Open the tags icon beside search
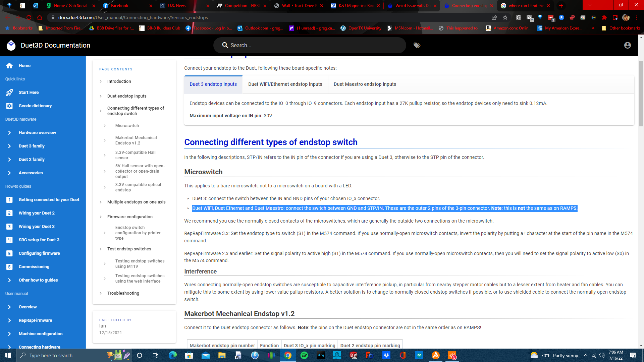The width and height of the screenshot is (644, 362). tap(417, 45)
